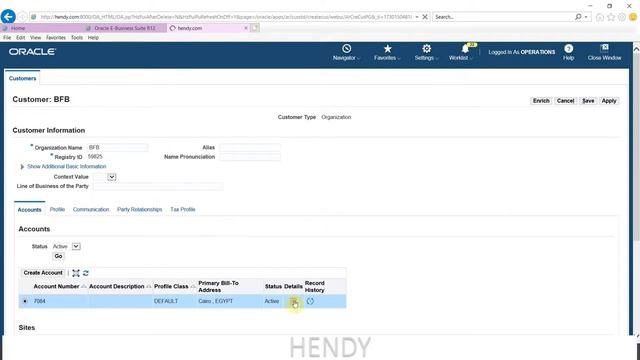Image resolution: width=640 pixels, height=360 pixels.
Task: Switch to the Tax Profile tab
Action: point(182,209)
